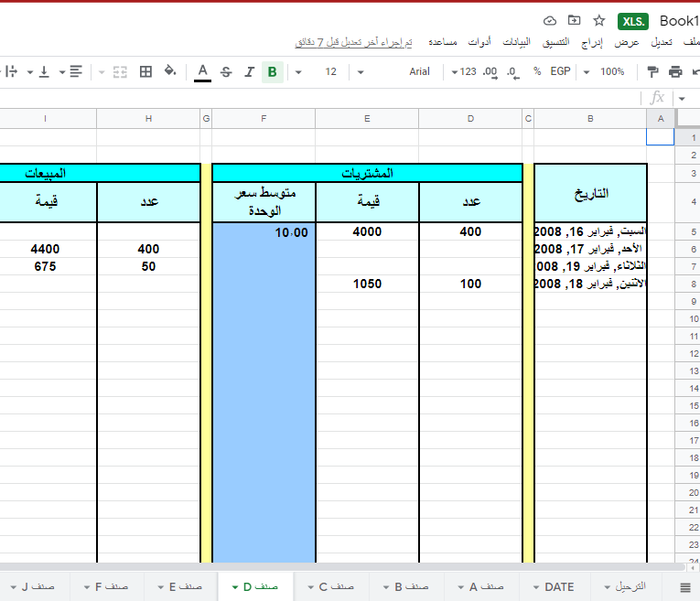Click the print icon in toolbar
The image size is (700, 601).
click(675, 71)
